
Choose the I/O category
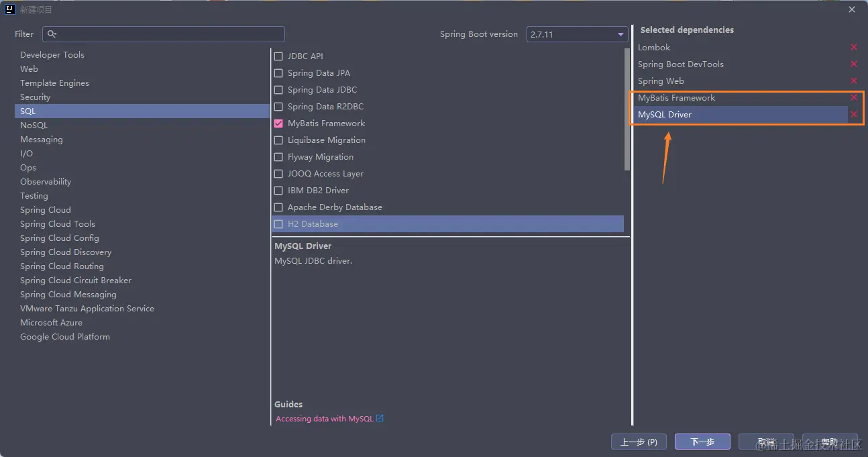coord(26,154)
